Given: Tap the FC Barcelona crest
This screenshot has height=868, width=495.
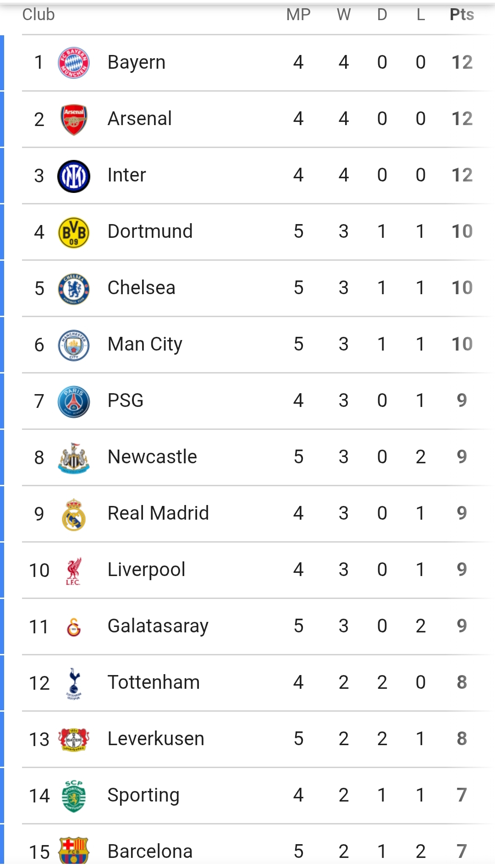Looking at the screenshot, I should pyautogui.click(x=73, y=851).
